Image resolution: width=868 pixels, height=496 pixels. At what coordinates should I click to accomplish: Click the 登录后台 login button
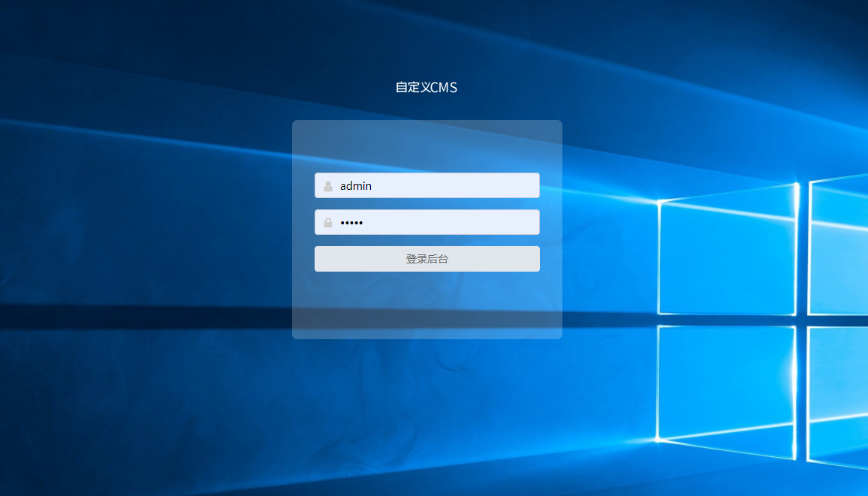426,259
